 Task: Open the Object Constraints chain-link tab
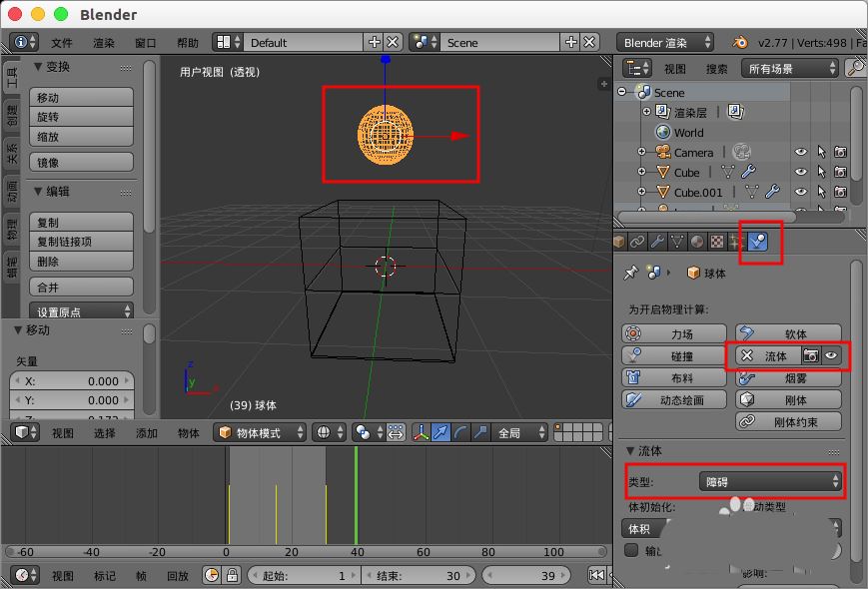click(x=637, y=241)
